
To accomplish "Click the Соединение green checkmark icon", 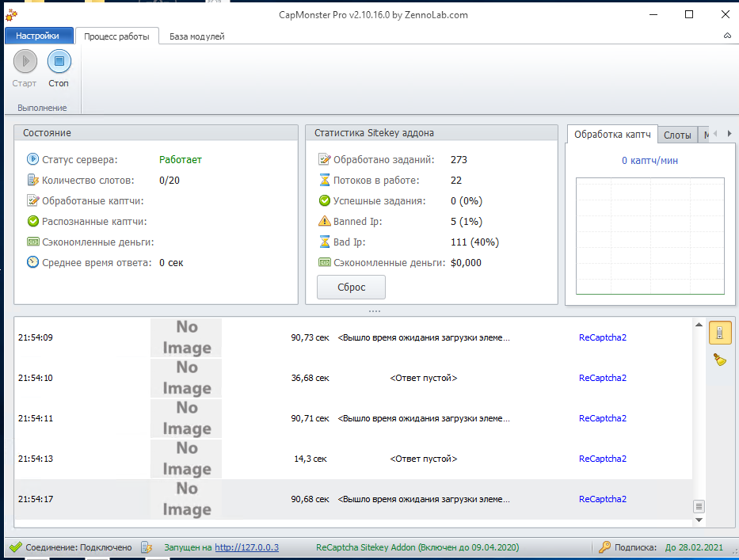I will (x=16, y=547).
